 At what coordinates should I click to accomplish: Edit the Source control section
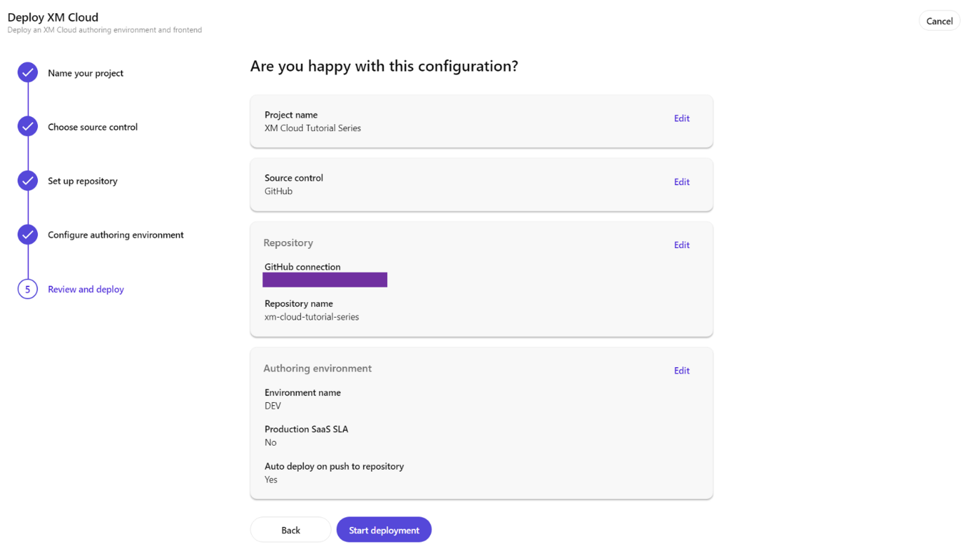coord(681,182)
